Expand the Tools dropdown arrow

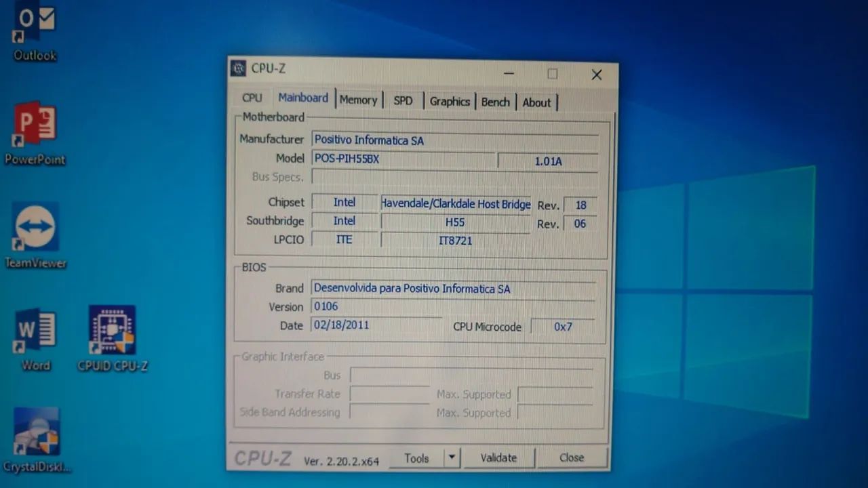(x=452, y=458)
